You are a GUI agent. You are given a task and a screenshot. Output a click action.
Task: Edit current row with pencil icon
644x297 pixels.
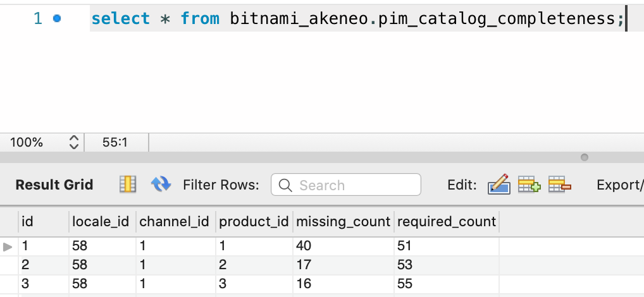coord(499,184)
